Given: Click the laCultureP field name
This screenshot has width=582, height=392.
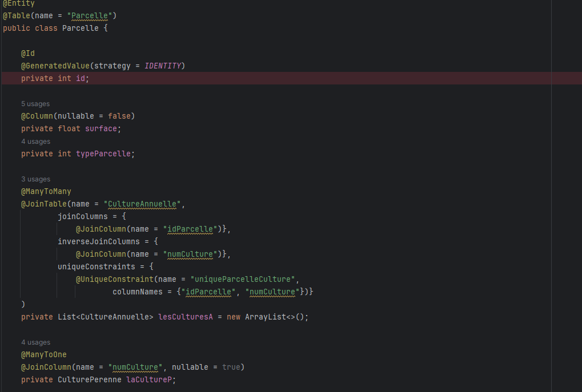Looking at the screenshot, I should coord(149,379).
